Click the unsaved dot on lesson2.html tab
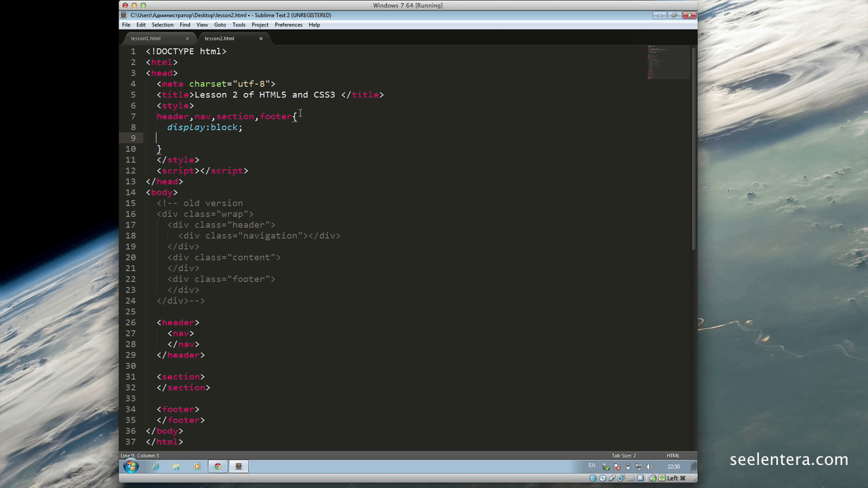The width and height of the screenshot is (868, 488). point(261,39)
